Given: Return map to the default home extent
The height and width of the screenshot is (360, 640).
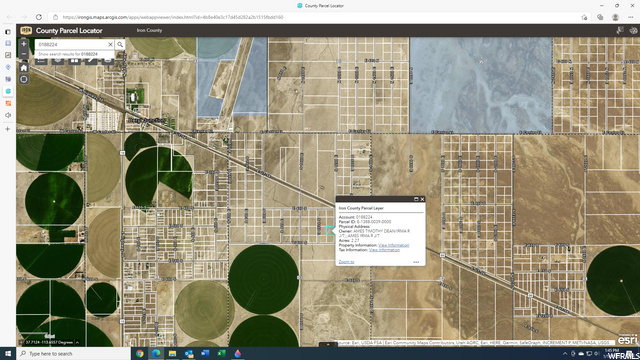Looking at the screenshot, I should (24, 68).
